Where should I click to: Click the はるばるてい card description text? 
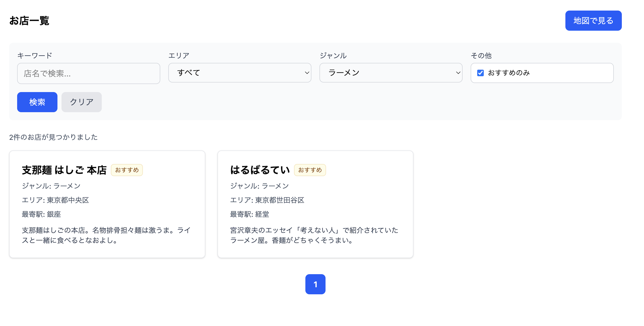point(314,235)
